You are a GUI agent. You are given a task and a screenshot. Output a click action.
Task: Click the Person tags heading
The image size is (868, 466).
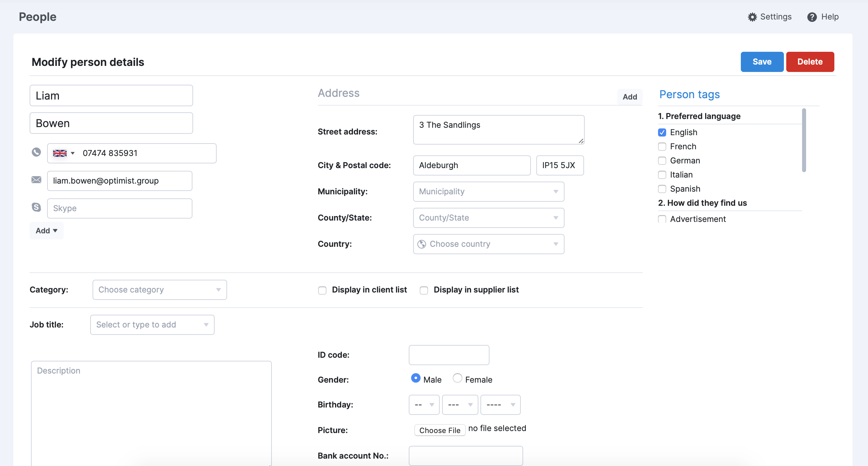pos(689,94)
